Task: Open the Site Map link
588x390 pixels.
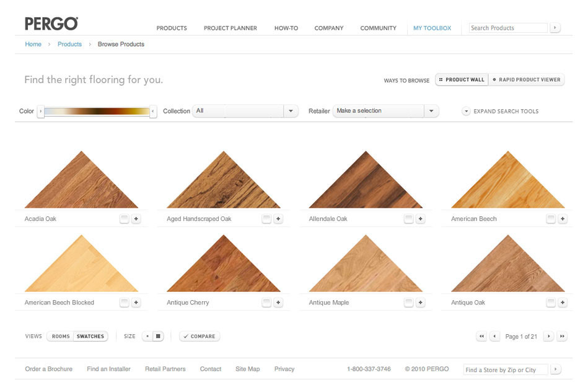Action: (248, 369)
